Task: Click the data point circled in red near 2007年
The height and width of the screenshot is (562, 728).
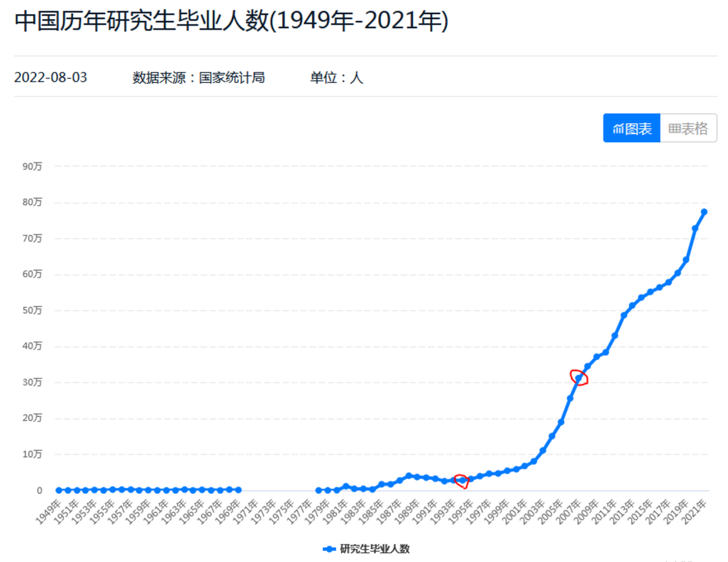Action: 577,379
